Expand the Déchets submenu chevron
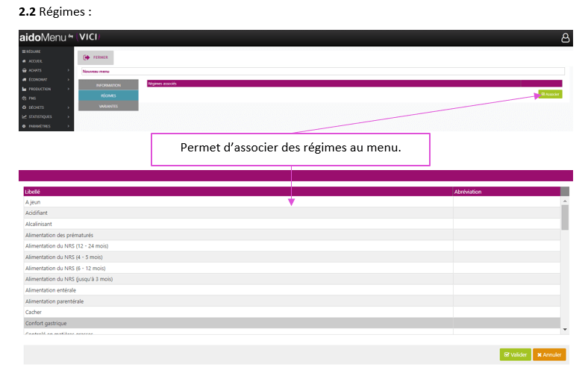 pyautogui.click(x=68, y=107)
